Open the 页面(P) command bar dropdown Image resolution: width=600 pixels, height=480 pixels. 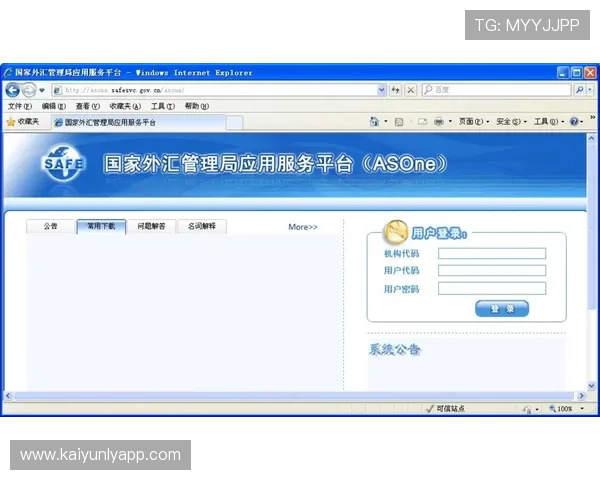tap(474, 122)
